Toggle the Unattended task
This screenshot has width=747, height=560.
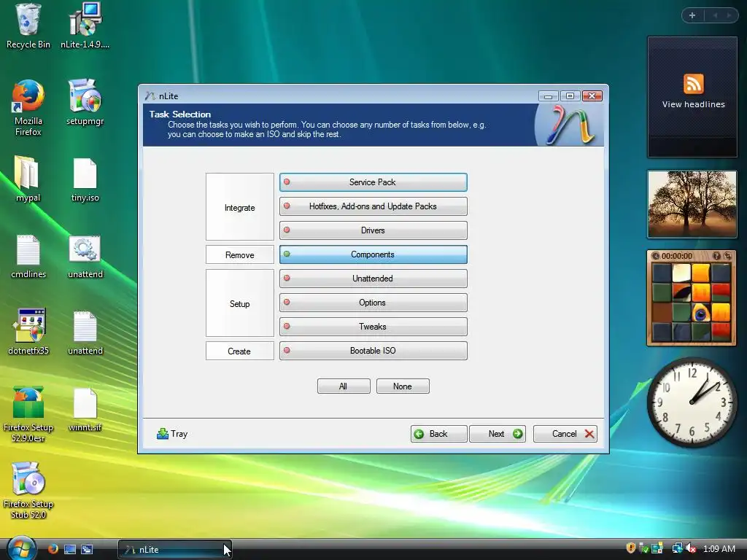[373, 279]
